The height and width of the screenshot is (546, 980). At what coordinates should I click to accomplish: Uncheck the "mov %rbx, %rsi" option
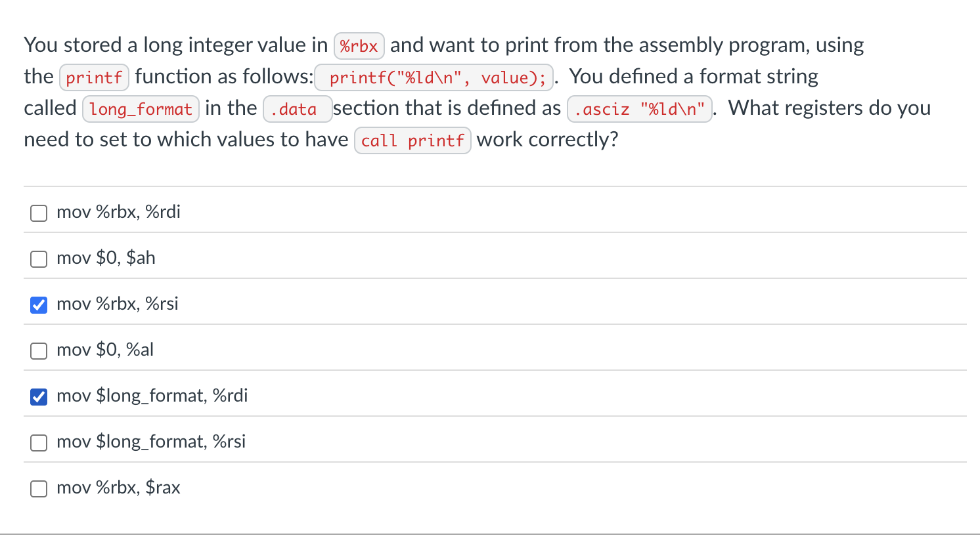pos(38,304)
